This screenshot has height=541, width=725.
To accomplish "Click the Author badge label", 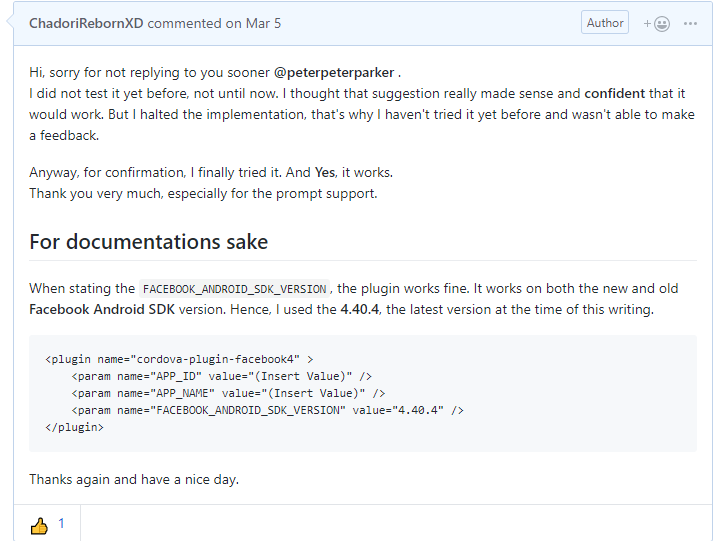I will (605, 23).
